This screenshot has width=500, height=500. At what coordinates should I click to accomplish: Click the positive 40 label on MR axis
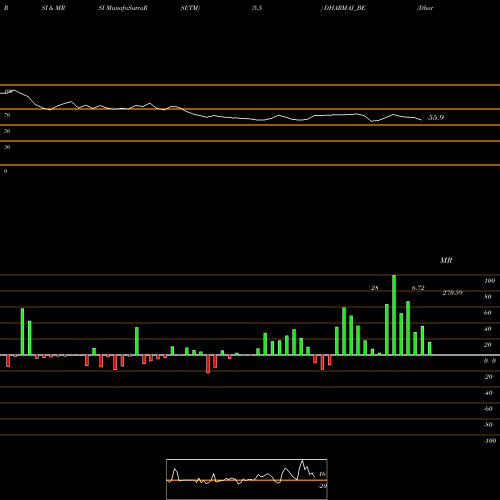click(488, 329)
